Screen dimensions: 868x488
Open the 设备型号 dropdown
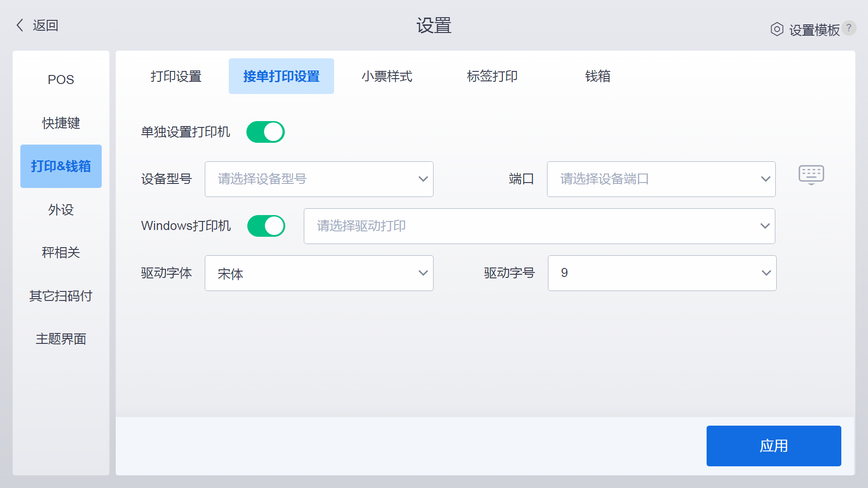point(319,179)
